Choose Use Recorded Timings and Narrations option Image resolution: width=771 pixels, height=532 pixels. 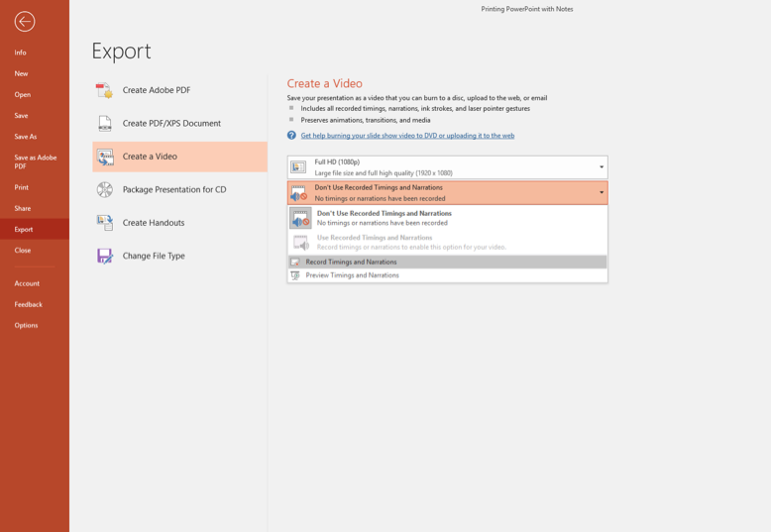[448, 242]
